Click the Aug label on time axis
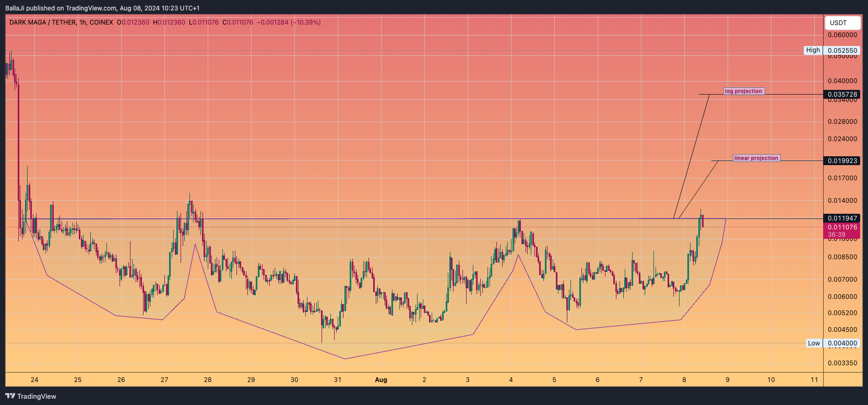This screenshot has height=405, width=868. (381, 380)
